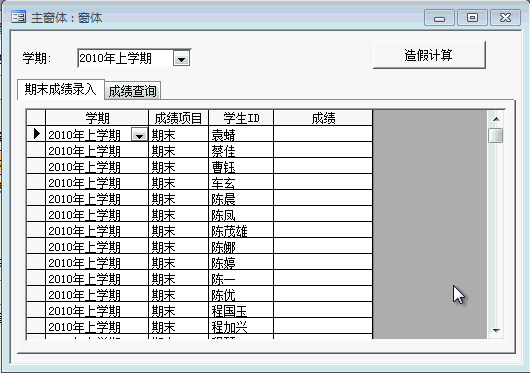Click student name 曹钰

tap(223, 167)
